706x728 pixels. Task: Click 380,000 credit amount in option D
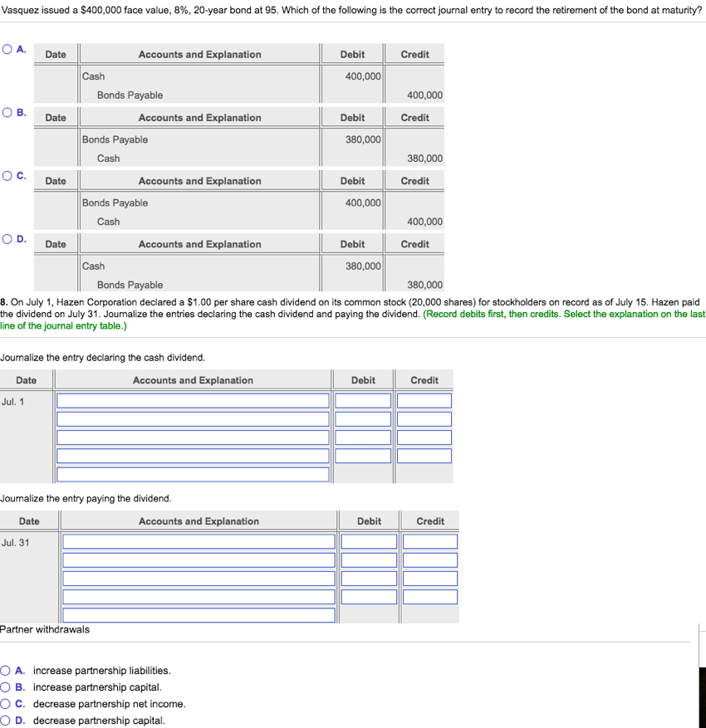pos(424,285)
